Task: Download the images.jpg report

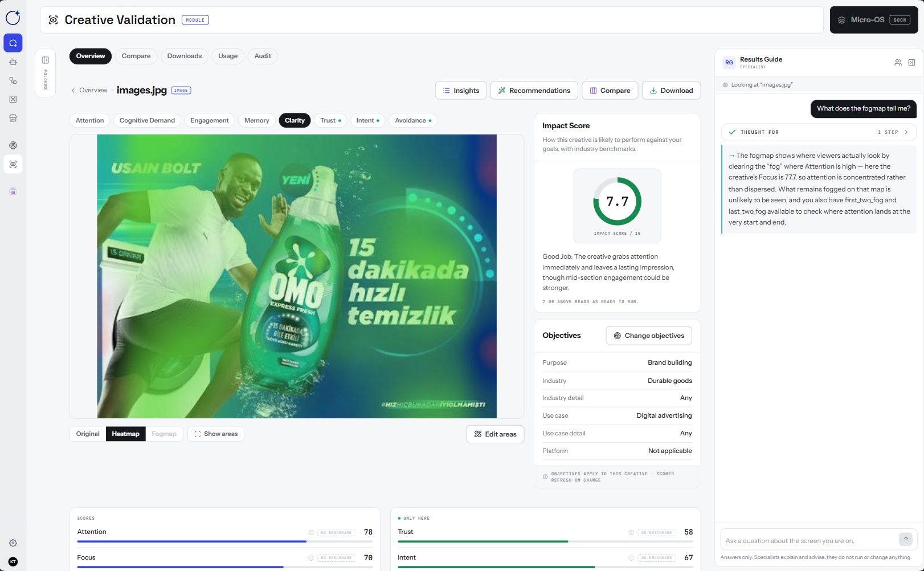Action: (671, 91)
